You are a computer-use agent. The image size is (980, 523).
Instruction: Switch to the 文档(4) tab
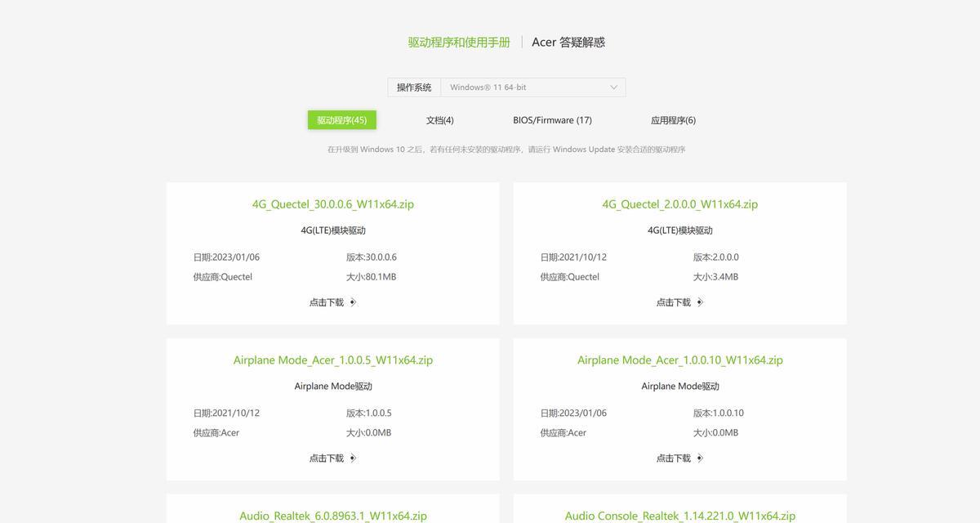[x=440, y=120]
